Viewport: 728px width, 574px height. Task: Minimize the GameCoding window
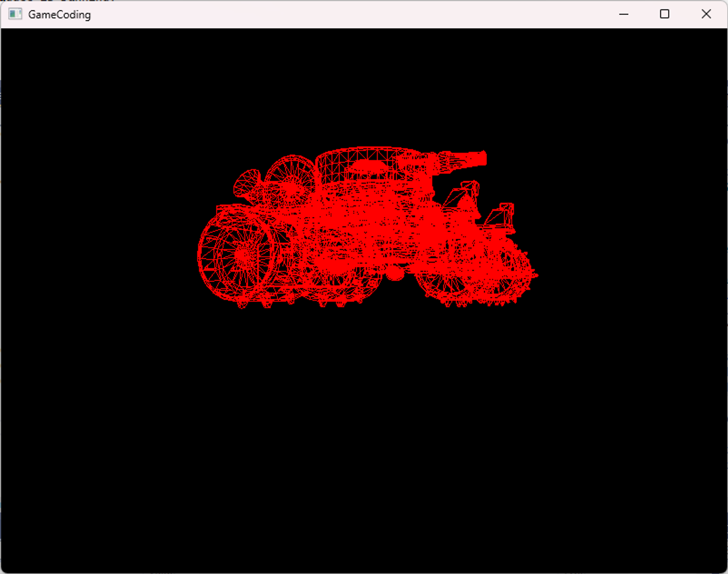624,14
